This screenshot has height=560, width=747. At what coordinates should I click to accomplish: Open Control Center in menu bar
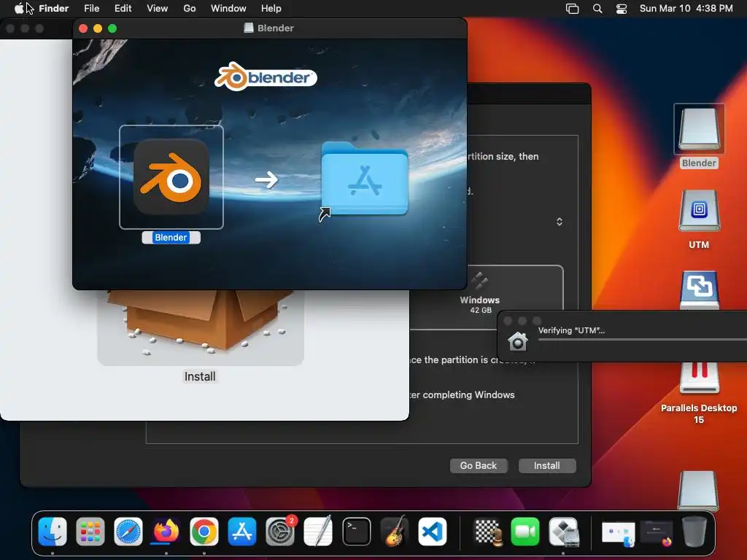[622, 9]
